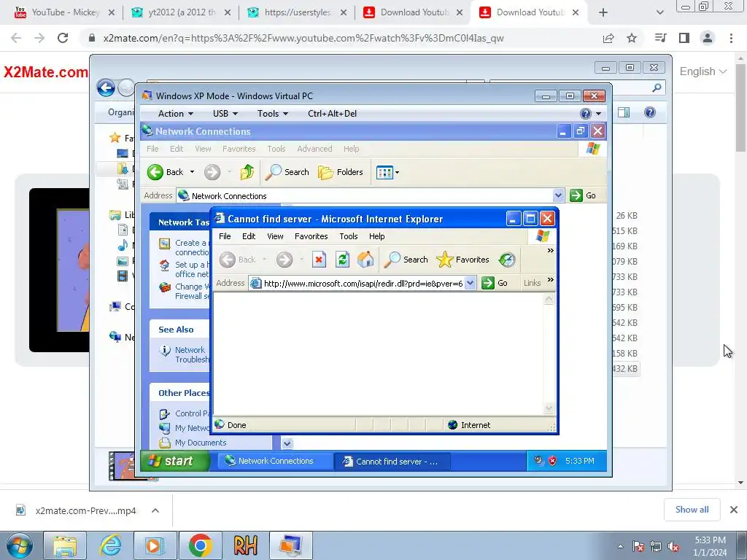The height and width of the screenshot is (560, 747).
Task: Click the share icon in Chrome address bar
Action: click(x=608, y=38)
